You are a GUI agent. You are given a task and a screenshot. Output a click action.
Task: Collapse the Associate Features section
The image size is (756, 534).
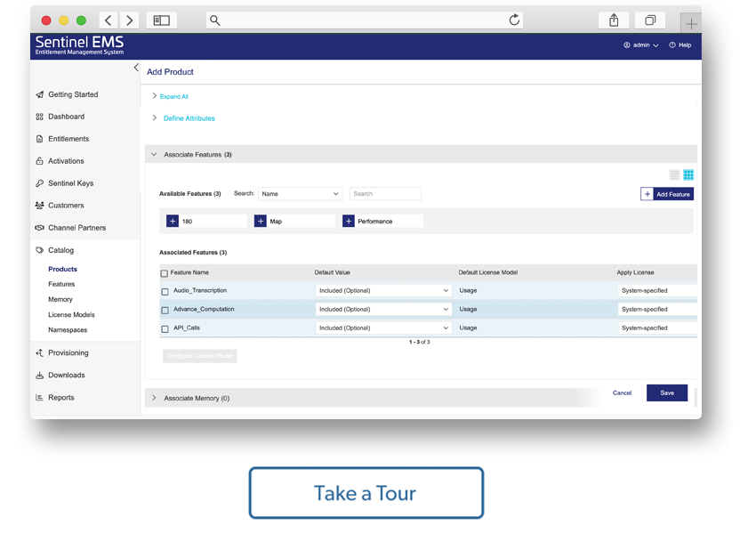[x=421, y=154]
